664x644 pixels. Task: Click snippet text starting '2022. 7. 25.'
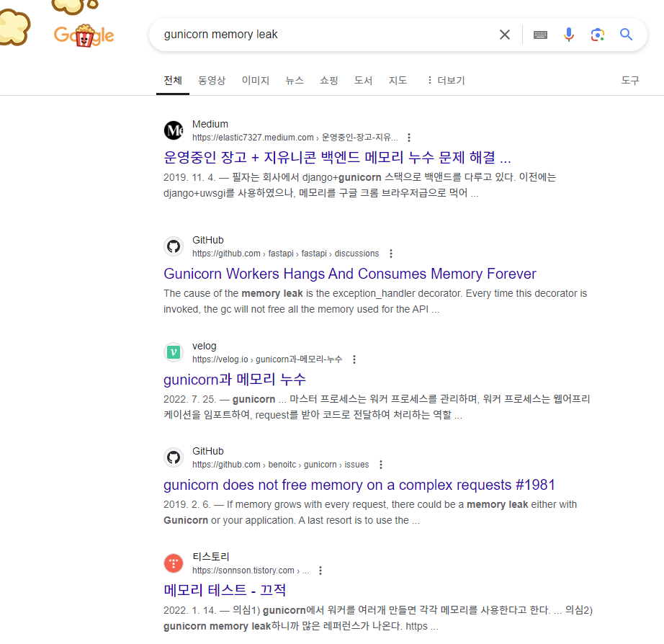(x=377, y=407)
